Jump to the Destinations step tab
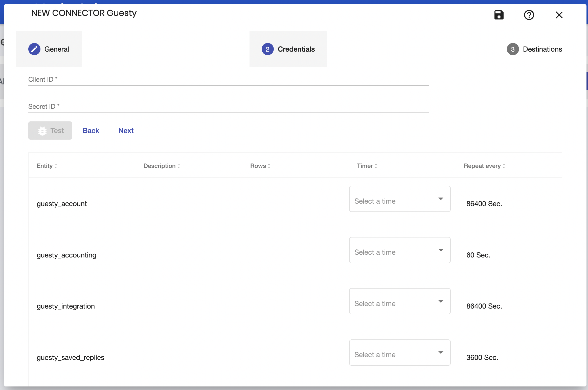 [534, 49]
